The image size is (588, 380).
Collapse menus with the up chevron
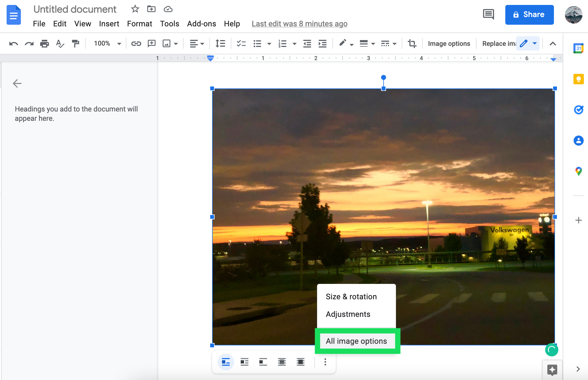[553, 43]
